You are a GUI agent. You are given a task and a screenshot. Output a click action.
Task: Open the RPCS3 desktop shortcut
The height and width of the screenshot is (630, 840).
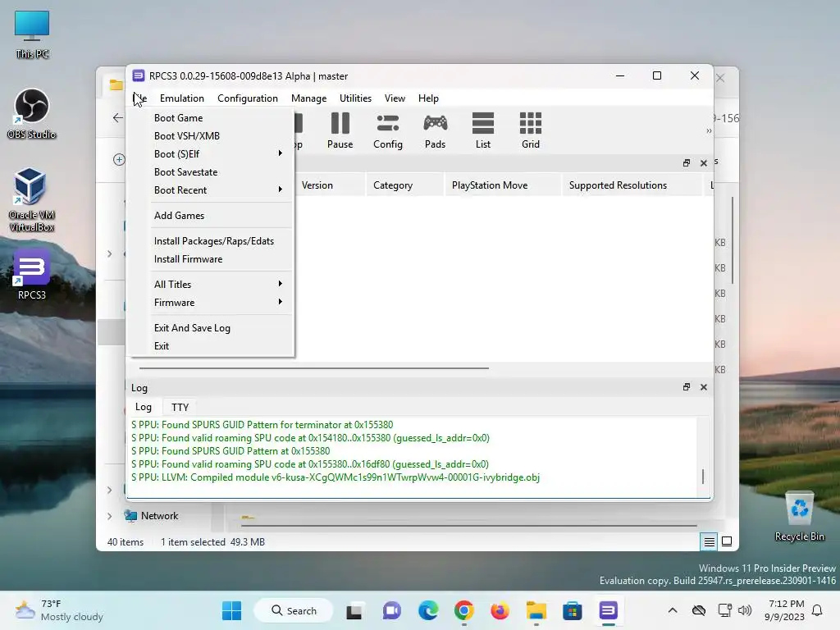pyautogui.click(x=32, y=274)
